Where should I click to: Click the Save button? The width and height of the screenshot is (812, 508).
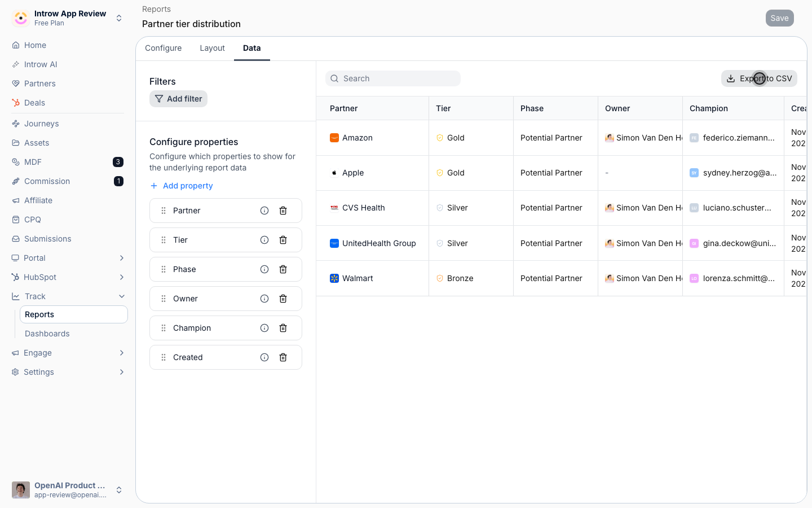pyautogui.click(x=780, y=18)
